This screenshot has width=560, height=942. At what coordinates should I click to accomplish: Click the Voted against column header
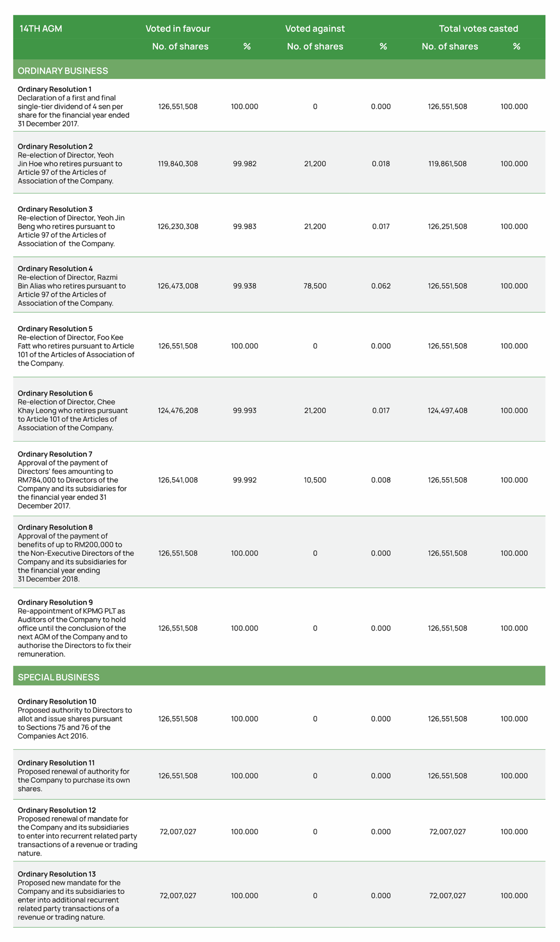pyautogui.click(x=315, y=29)
